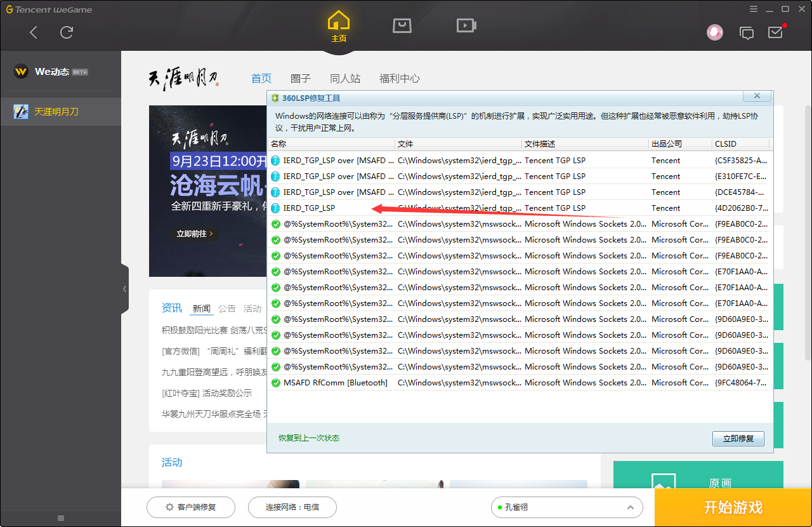Sort by the CLSID column header
Image resolution: width=812 pixels, height=527 pixels.
tap(740, 144)
